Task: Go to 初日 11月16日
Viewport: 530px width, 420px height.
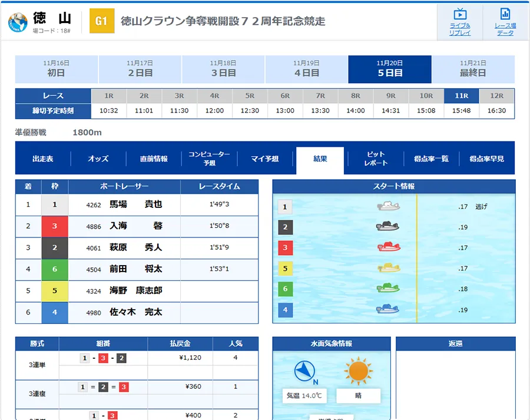Action: (56, 70)
